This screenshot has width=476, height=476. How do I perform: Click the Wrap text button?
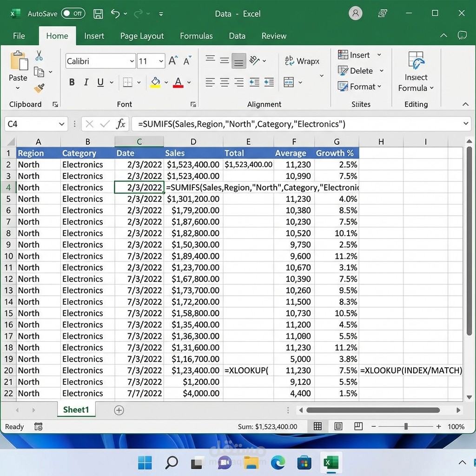tap(302, 61)
